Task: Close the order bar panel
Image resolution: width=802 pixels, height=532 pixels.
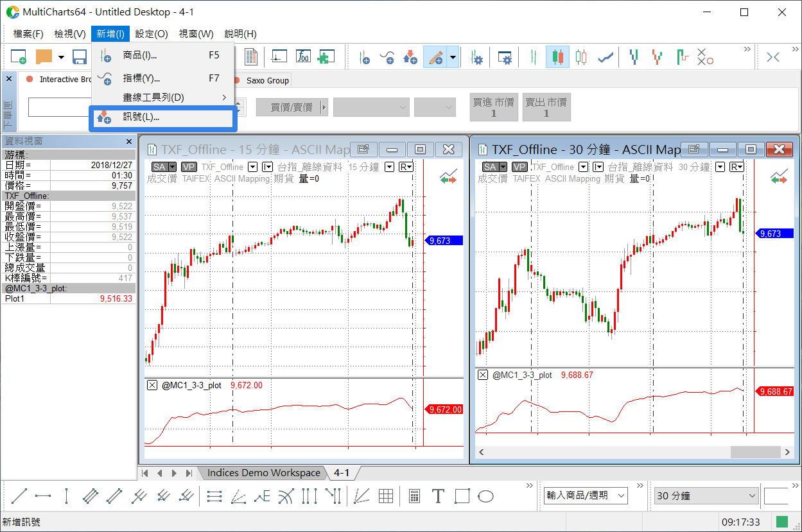Action: pos(9,78)
